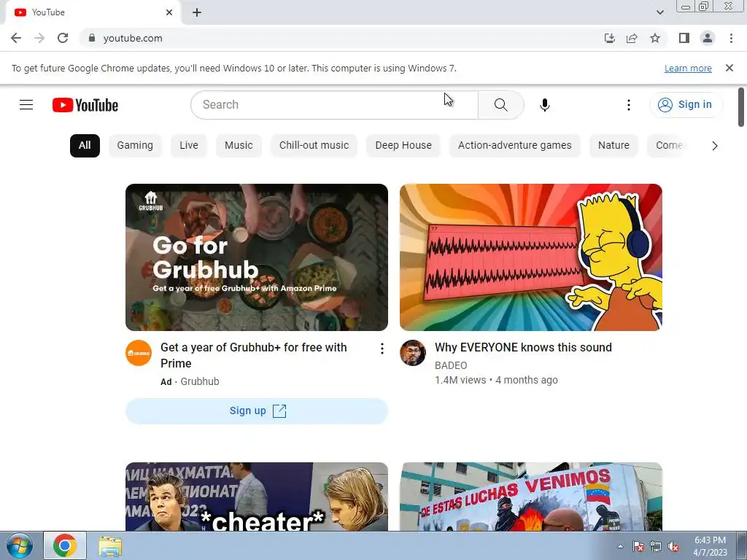
Task: Open the BADEO channel avatar
Action: pyautogui.click(x=413, y=353)
